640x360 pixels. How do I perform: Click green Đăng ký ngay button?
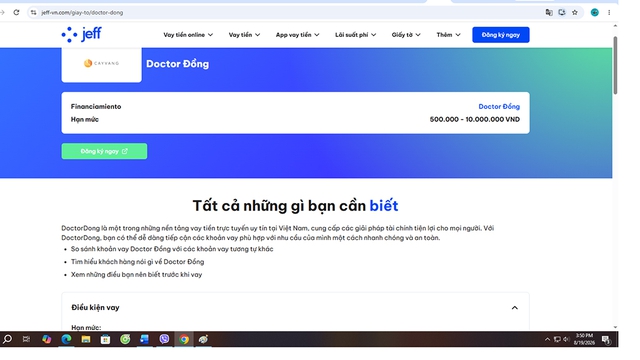[104, 151]
